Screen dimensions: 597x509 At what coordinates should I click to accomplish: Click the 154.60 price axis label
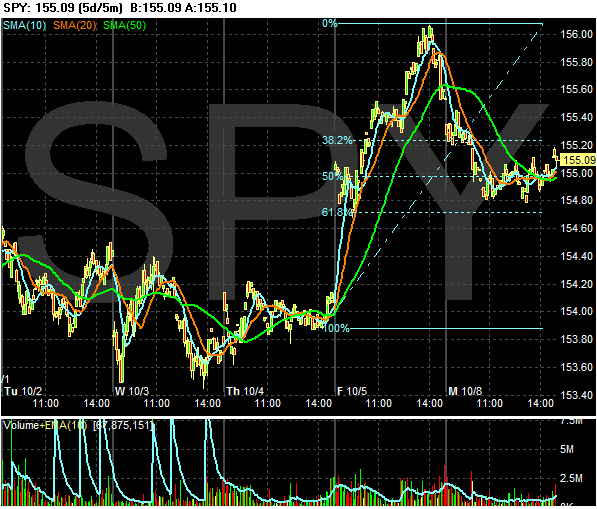tap(576, 228)
